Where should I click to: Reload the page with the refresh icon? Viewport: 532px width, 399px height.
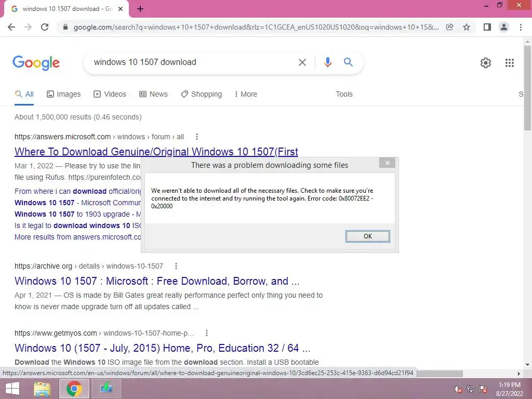click(45, 27)
